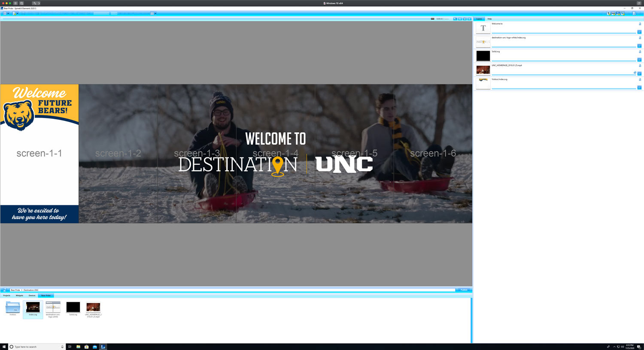Open Mail app from the taskbar

pos(94,347)
